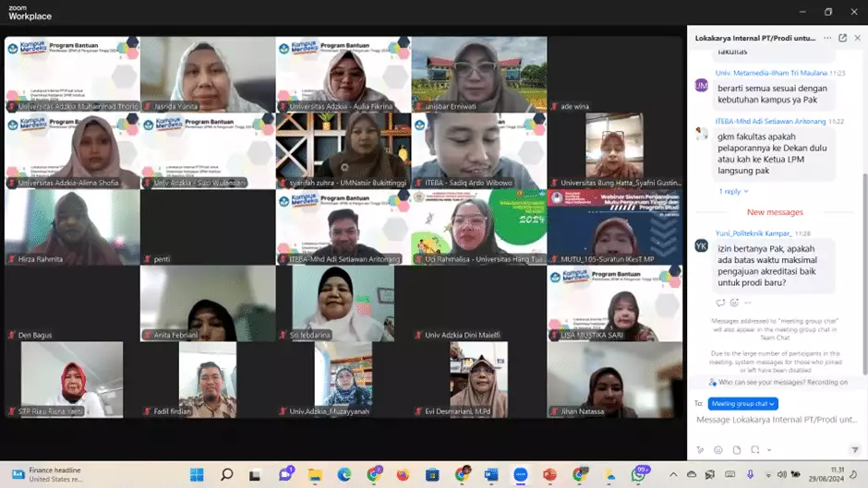Select ITEBA - Sadiq Ardo Wibowo's video tile
The width and height of the screenshot is (868, 488).
(x=479, y=150)
